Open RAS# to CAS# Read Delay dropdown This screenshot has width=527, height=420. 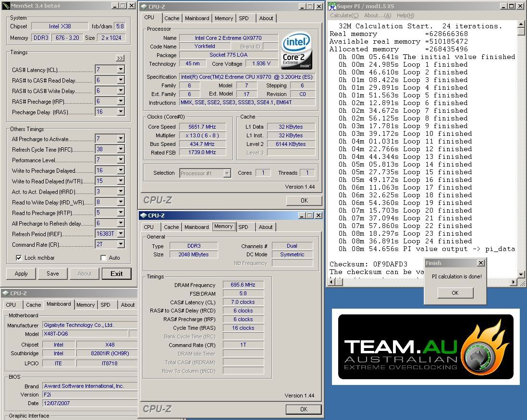click(121, 80)
